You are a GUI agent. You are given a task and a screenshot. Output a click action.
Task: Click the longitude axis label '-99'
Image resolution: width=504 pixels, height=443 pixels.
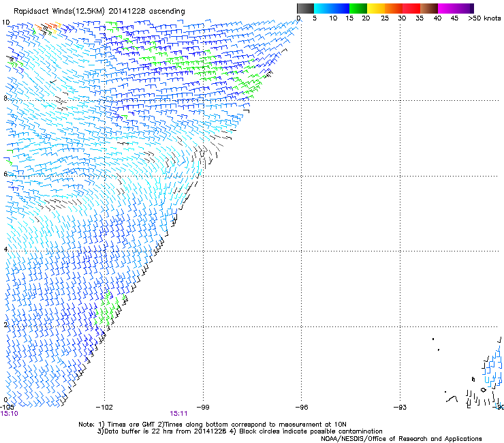point(203,408)
